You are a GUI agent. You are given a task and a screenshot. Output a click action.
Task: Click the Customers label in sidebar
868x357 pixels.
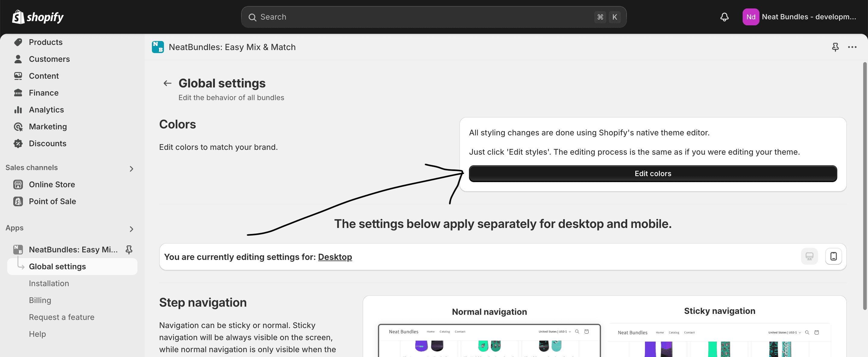click(49, 59)
